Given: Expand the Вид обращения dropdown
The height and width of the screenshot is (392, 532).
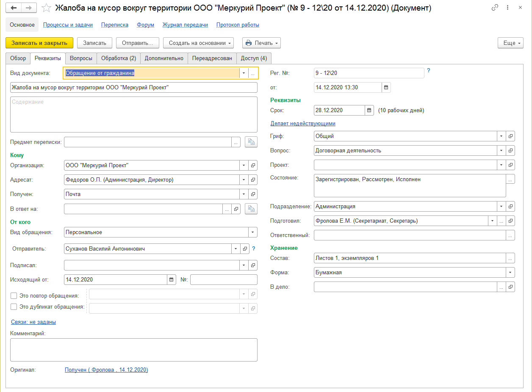Looking at the screenshot, I should click(253, 232).
